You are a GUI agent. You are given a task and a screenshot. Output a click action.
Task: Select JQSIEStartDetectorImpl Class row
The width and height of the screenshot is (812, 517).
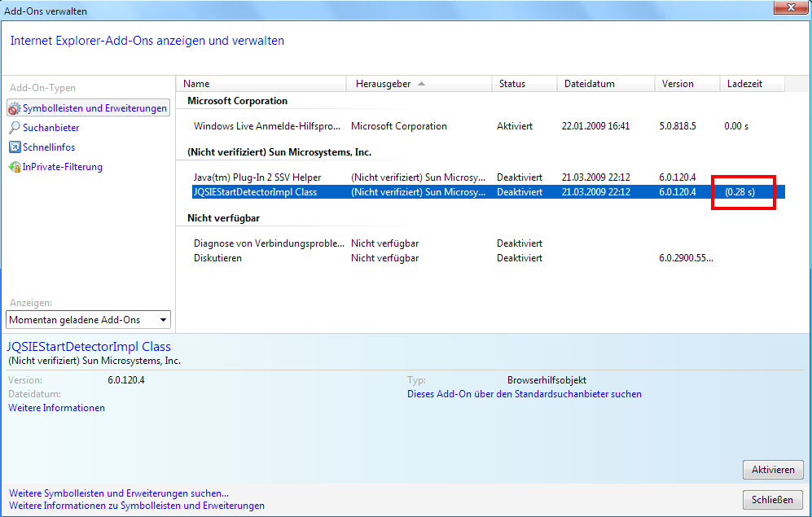489,192
